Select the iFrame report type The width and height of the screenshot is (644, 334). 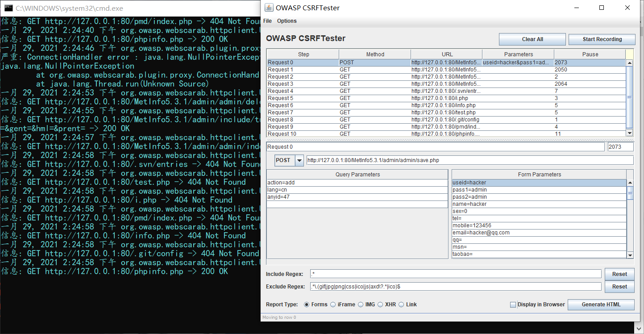click(x=333, y=305)
